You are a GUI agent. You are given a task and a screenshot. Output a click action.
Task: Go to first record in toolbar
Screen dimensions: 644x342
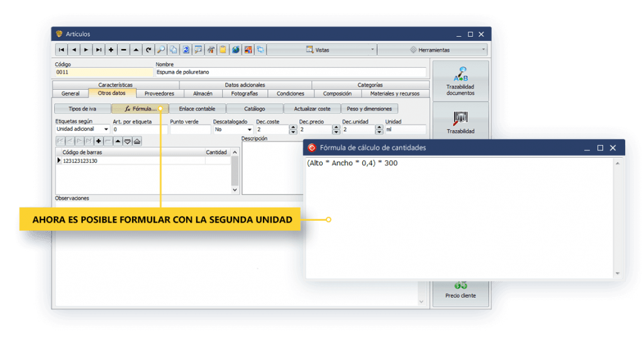coord(62,50)
